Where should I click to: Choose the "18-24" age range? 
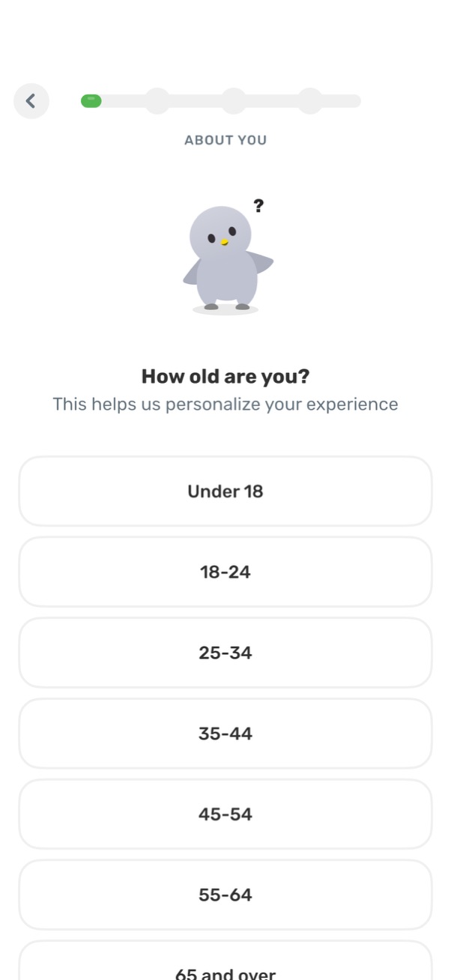225,572
